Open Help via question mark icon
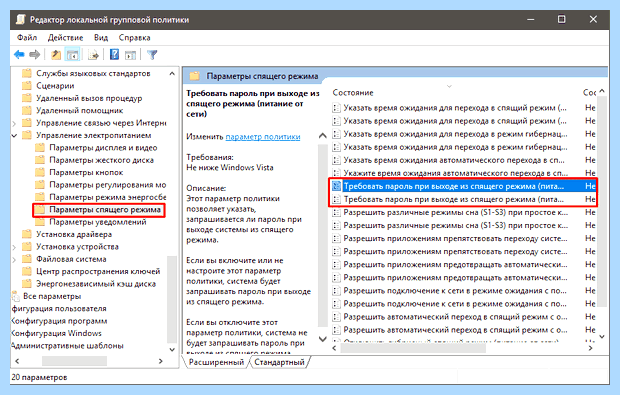The image size is (620, 395). click(114, 55)
